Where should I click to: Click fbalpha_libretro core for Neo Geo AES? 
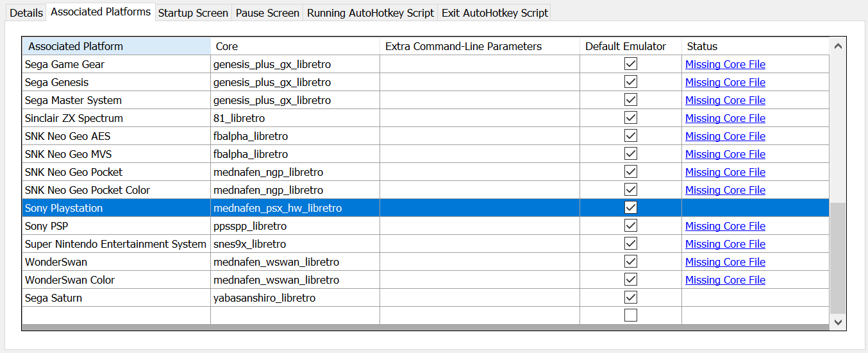tap(295, 136)
